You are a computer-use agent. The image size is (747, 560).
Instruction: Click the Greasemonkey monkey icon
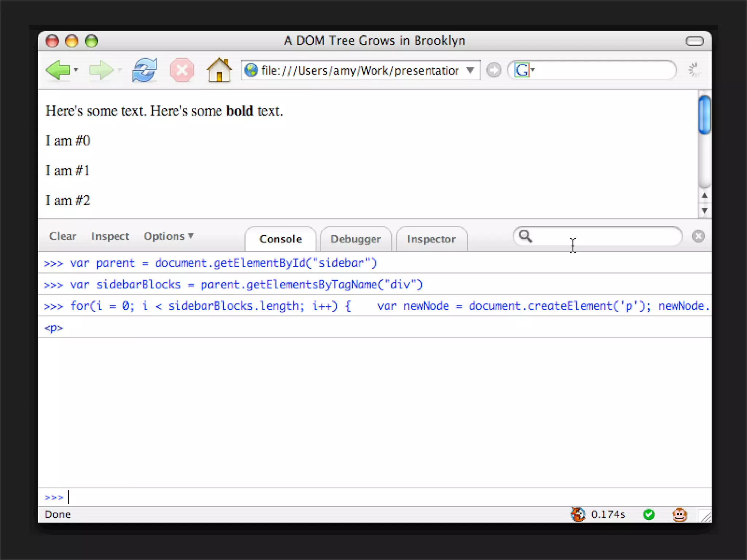coord(680,514)
